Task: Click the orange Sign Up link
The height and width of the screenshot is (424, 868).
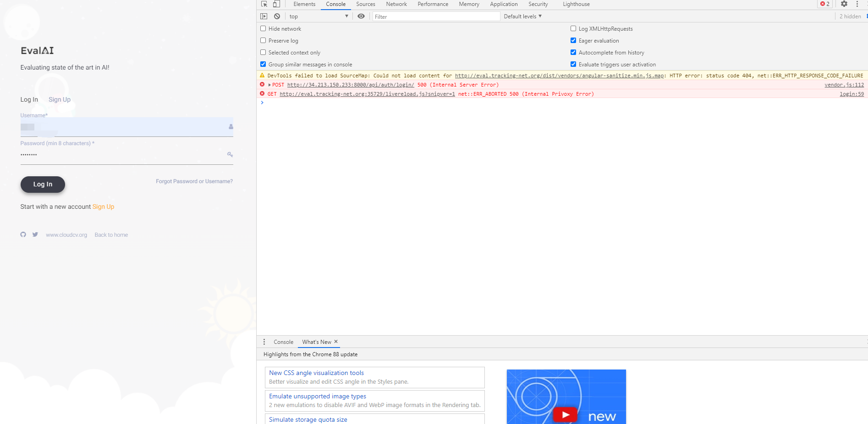Action: (103, 207)
